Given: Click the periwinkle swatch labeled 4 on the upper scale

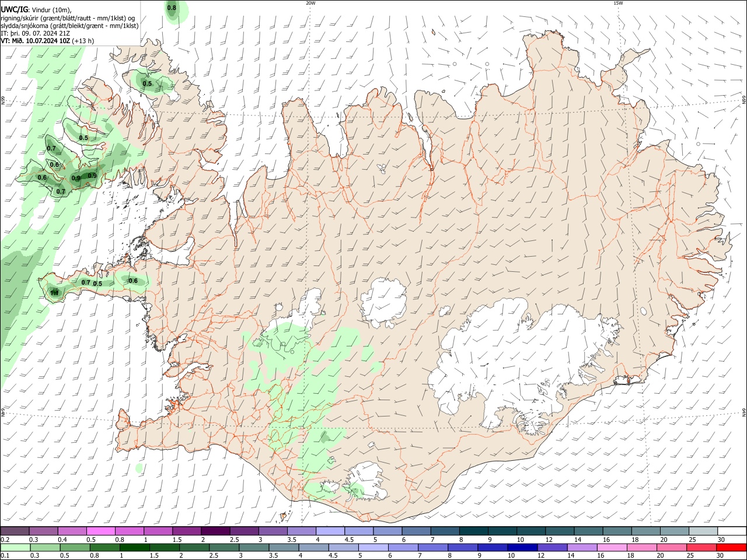Looking at the screenshot, I should [x=330, y=531].
